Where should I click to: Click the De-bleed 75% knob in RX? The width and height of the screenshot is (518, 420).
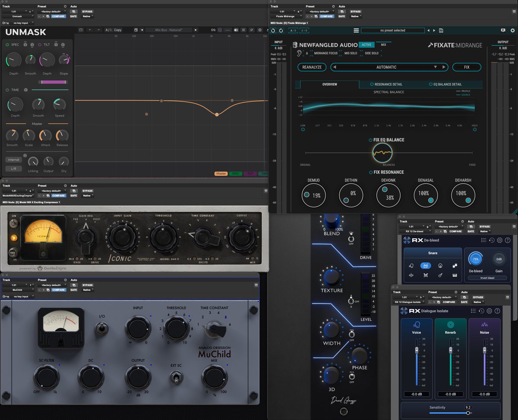pos(476,260)
